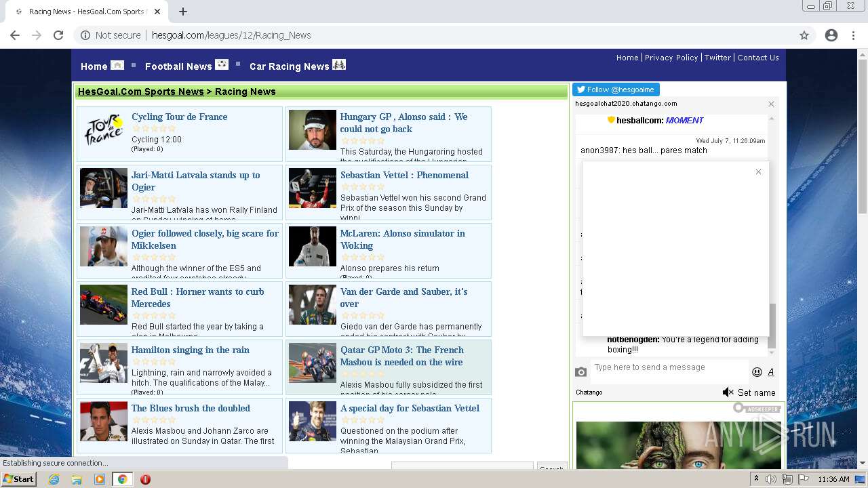
Task: Click Follow @hesgoalme Twitter button
Action: (x=616, y=89)
